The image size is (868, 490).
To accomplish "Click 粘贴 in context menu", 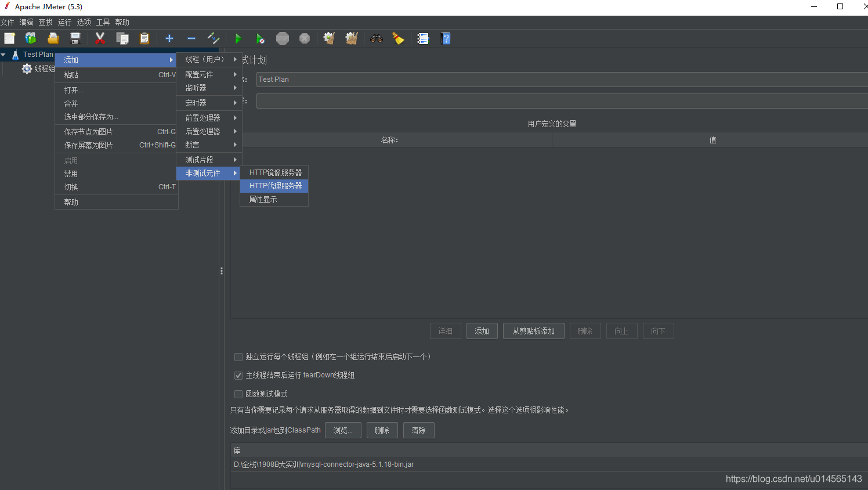I will tap(116, 75).
